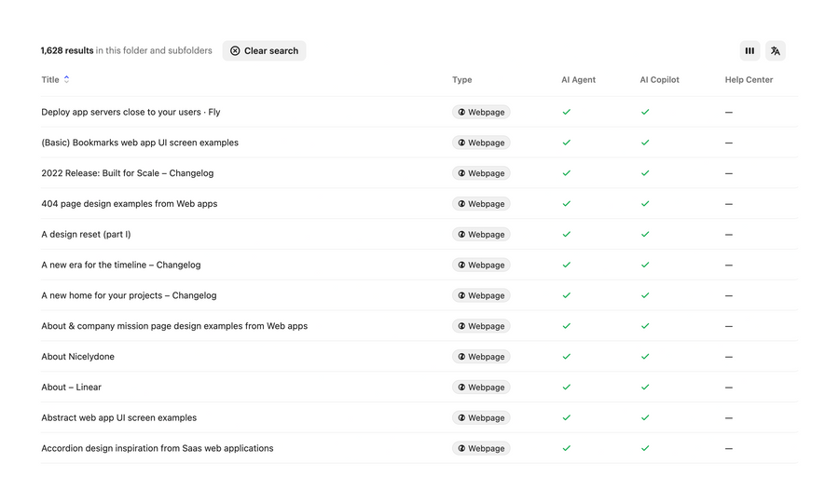Click Webpage tag in About & company mission row
This screenshot has width=839, height=504.
pos(481,325)
